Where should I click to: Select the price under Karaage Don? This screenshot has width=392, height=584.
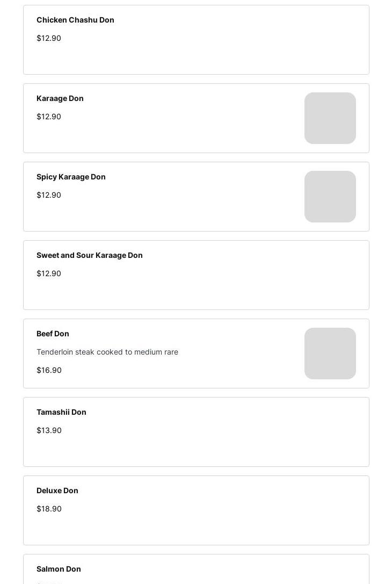(x=49, y=117)
